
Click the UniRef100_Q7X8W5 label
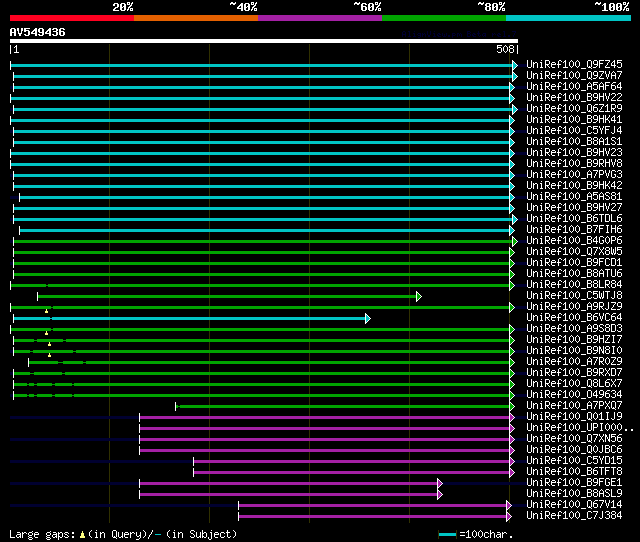pos(574,252)
